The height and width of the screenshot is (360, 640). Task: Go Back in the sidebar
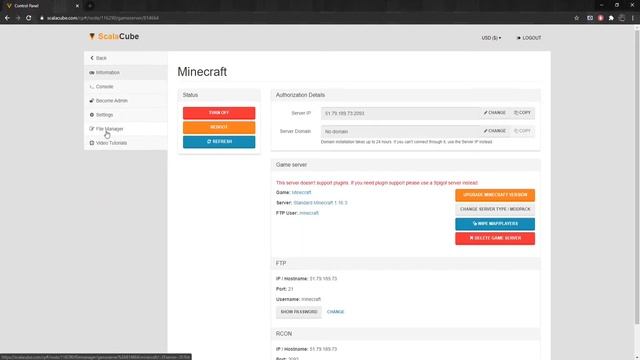[x=126, y=58]
